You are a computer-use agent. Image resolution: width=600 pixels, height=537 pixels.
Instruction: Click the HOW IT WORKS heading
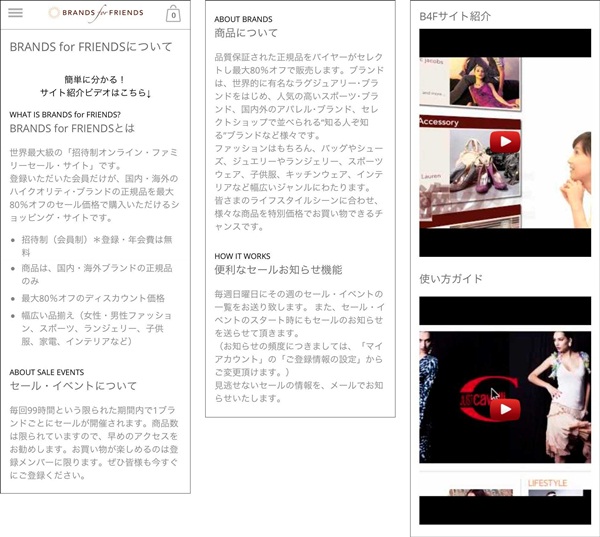(x=242, y=256)
